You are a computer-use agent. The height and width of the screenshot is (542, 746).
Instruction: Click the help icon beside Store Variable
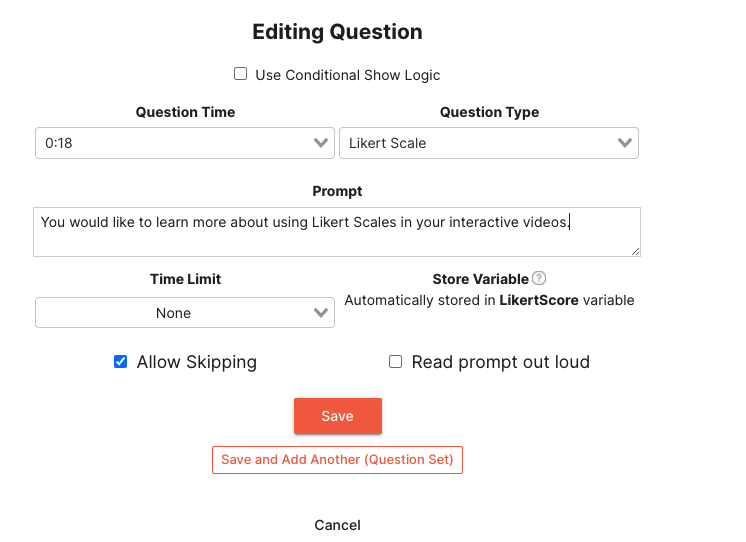[x=539, y=279]
